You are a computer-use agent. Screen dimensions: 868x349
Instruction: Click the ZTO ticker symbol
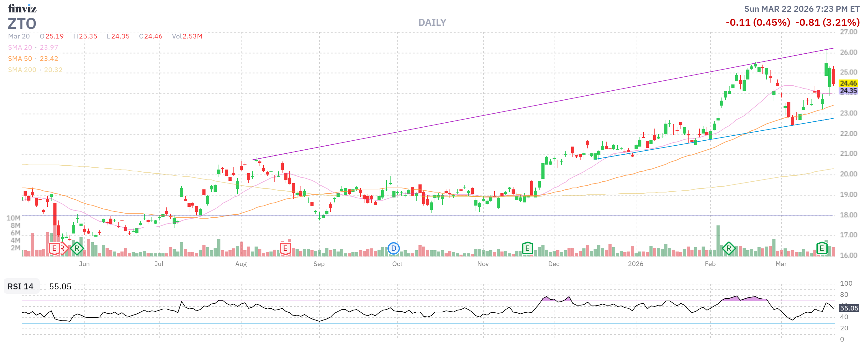(x=22, y=24)
